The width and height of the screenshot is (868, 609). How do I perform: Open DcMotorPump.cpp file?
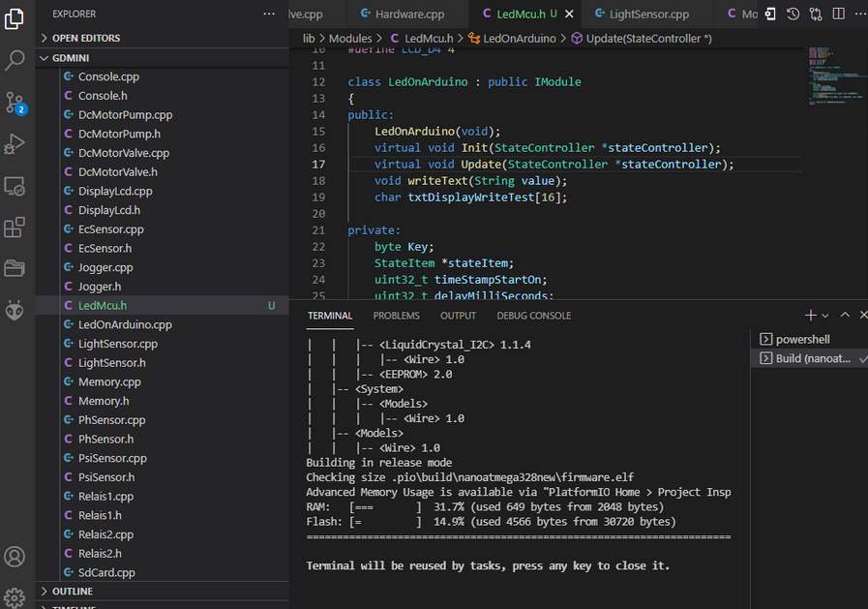[163, 114]
